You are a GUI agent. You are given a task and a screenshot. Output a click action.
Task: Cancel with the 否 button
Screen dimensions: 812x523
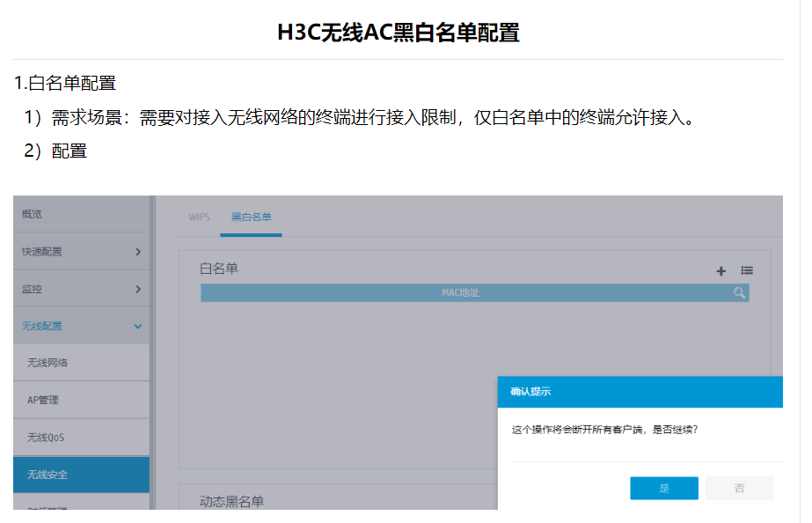(x=739, y=489)
